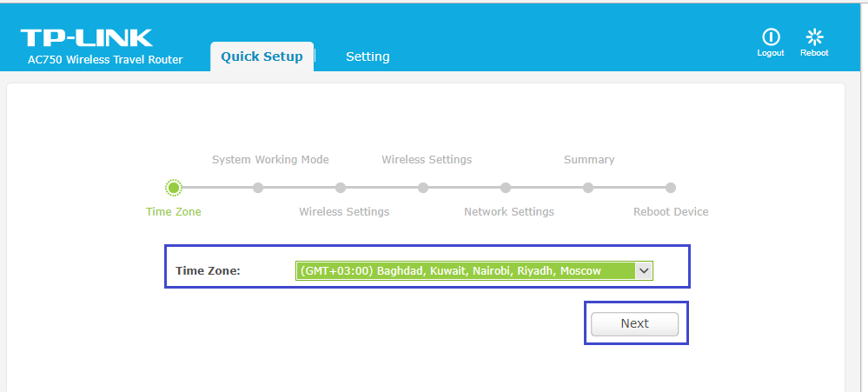Click the Next button
Screen dimensions: 868x392
(x=634, y=324)
